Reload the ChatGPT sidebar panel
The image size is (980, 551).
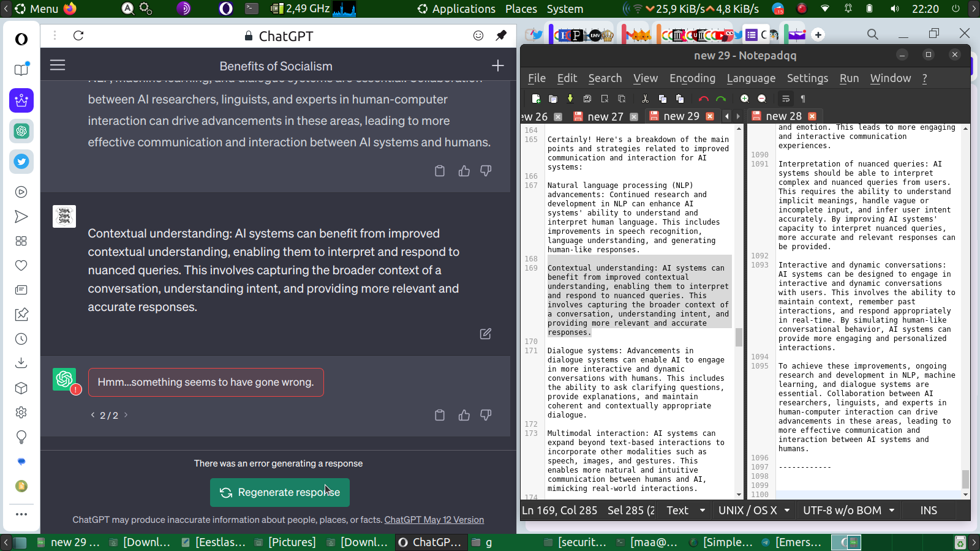click(78, 36)
